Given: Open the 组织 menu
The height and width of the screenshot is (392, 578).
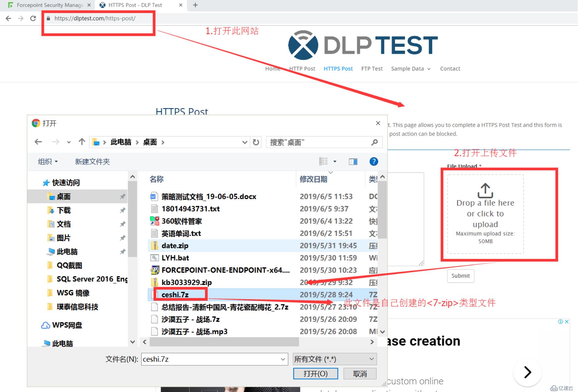Looking at the screenshot, I should click(48, 161).
